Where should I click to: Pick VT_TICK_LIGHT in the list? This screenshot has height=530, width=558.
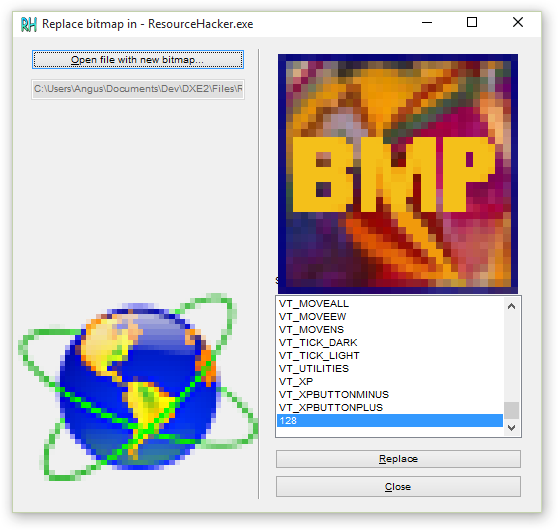click(x=390, y=356)
